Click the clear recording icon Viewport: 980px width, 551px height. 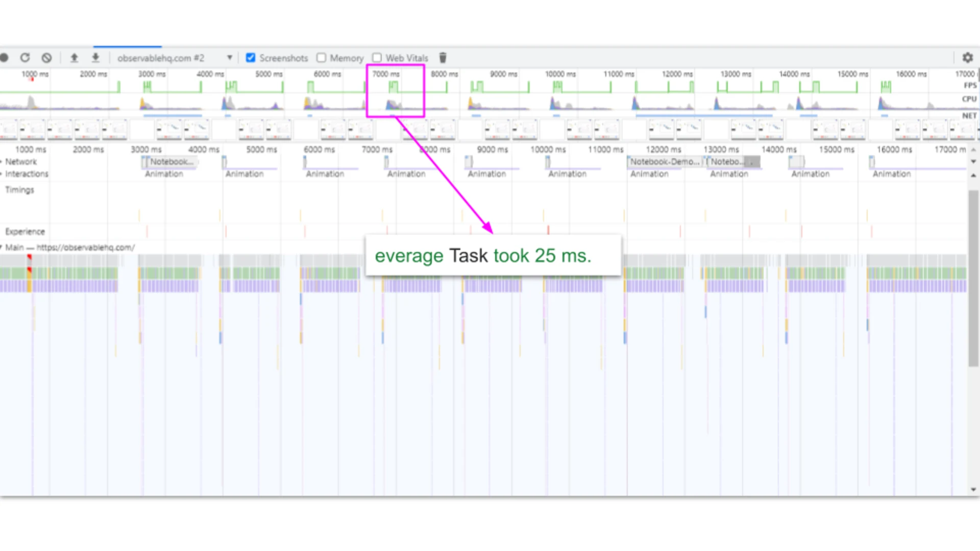(46, 58)
